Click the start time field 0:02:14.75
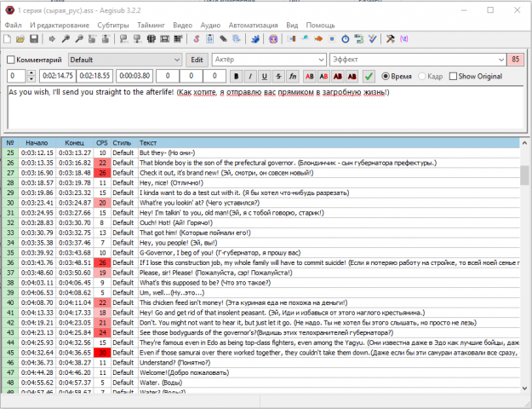The height and width of the screenshot is (409, 532). pyautogui.click(x=58, y=76)
